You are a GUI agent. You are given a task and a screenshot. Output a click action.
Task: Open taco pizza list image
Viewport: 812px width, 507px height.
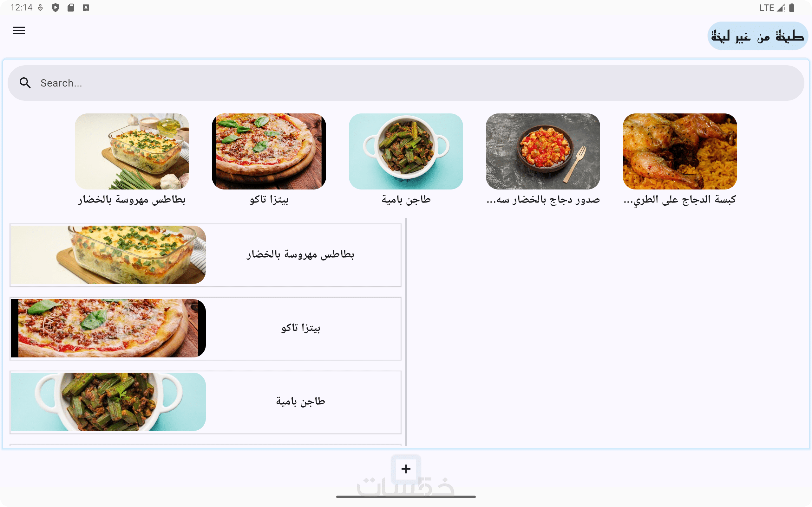point(108,328)
